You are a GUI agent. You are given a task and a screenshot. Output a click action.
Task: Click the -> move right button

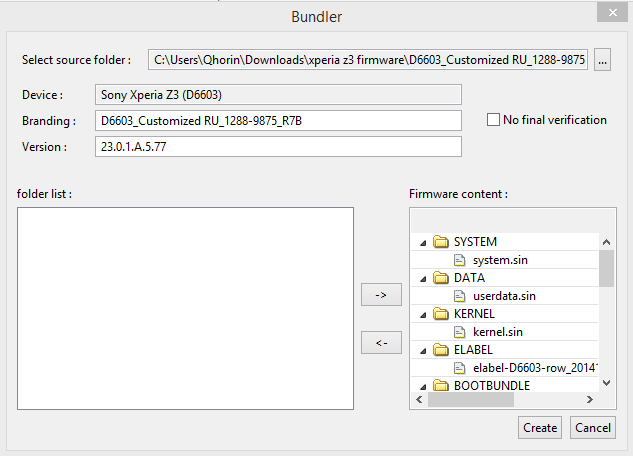pos(381,295)
